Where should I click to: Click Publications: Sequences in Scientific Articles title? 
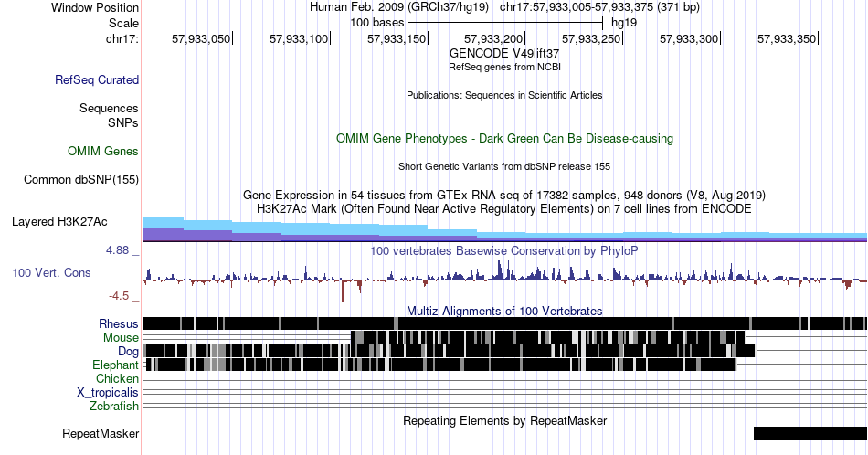coord(504,95)
